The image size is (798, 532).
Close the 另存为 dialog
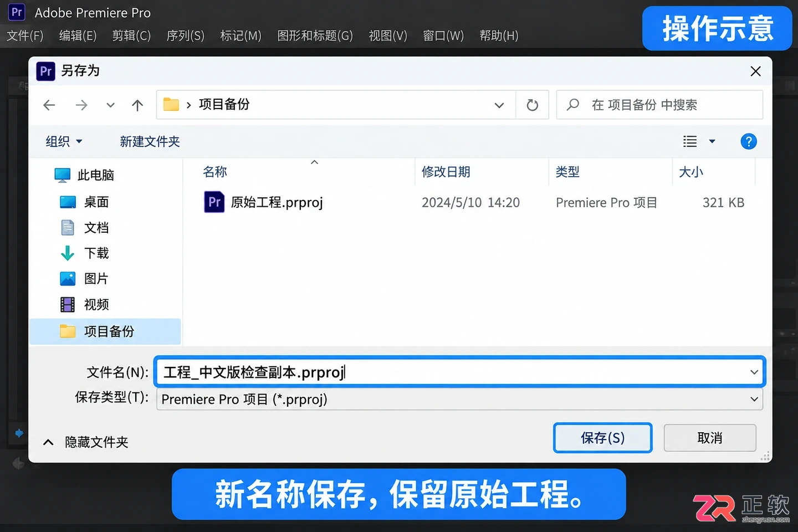pos(755,71)
